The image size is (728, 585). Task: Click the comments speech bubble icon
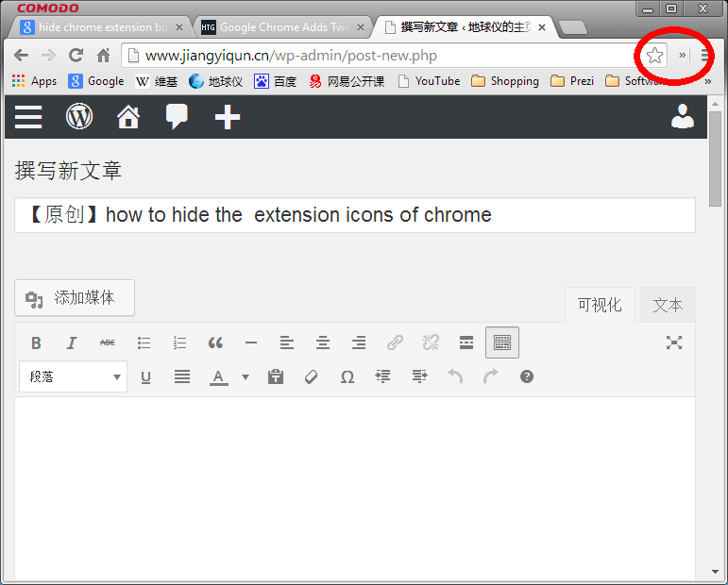(x=177, y=117)
